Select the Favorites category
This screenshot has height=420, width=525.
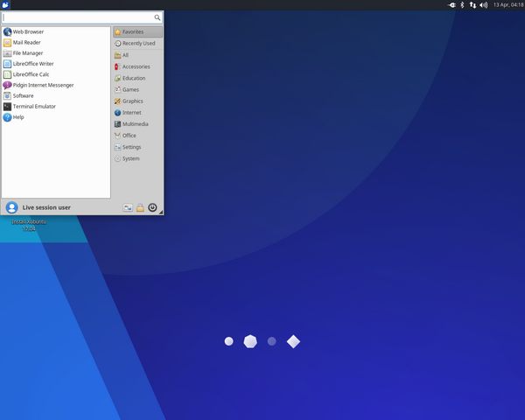tap(133, 31)
